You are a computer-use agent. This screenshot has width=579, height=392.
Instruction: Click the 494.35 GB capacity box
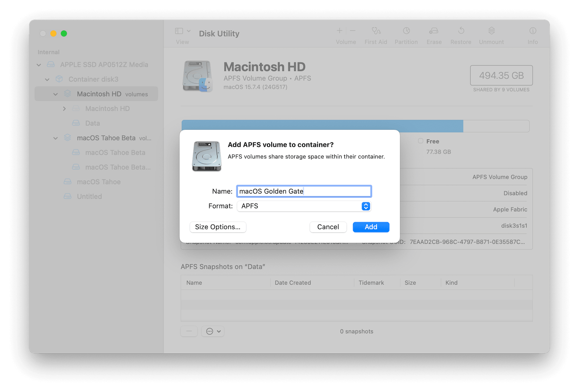(x=501, y=75)
